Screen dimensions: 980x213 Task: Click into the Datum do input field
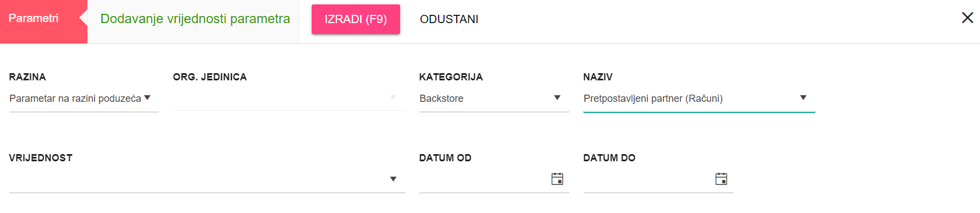[647, 179]
